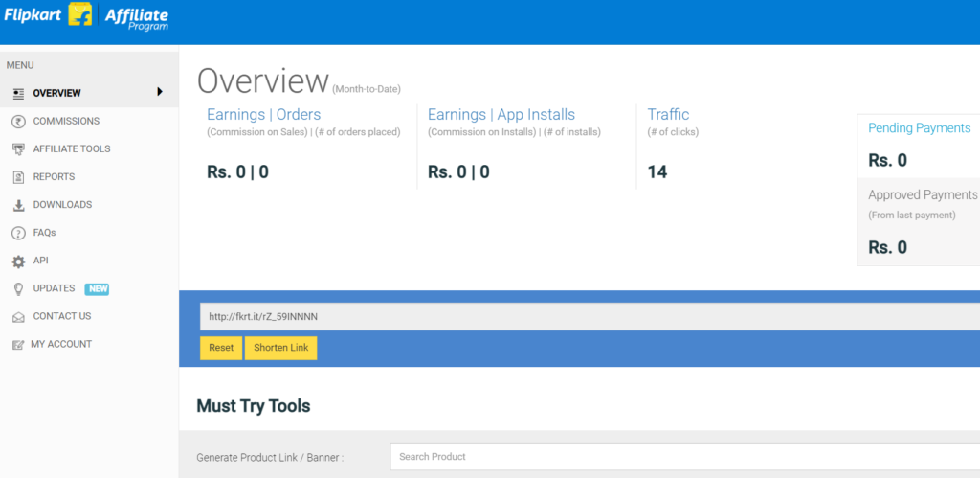Click the Reset button
Viewport: 980px width, 478px height.
pyautogui.click(x=221, y=348)
